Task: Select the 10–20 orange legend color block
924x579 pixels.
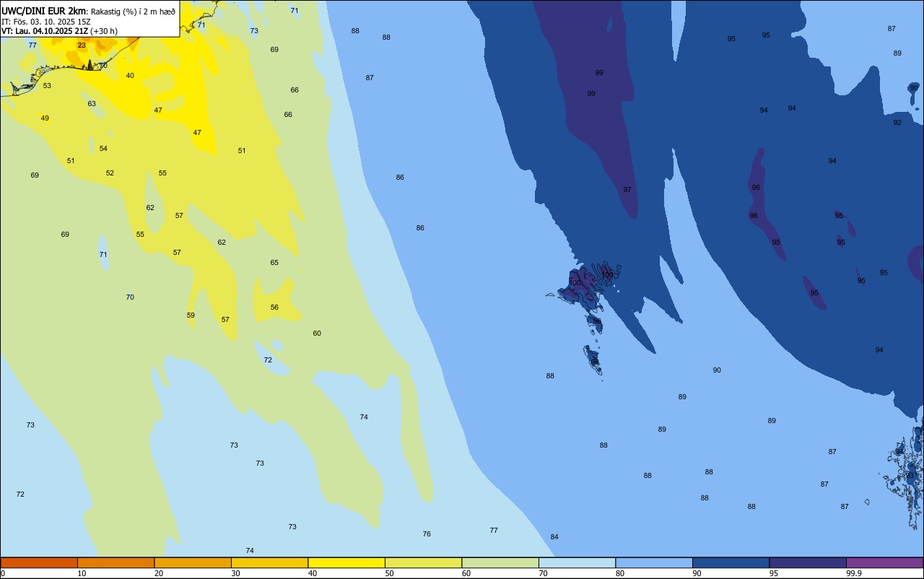Action: [115, 562]
